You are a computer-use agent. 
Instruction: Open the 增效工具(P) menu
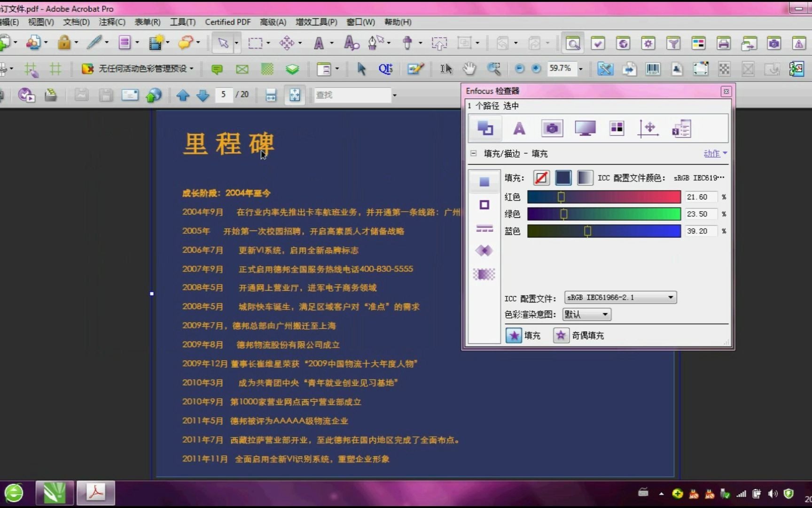(316, 22)
